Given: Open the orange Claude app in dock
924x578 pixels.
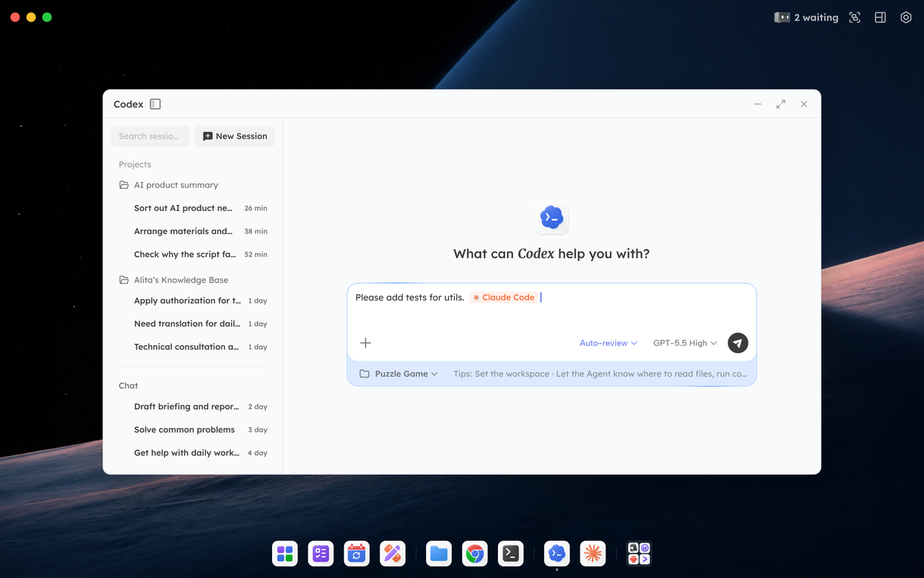Looking at the screenshot, I should (x=593, y=553).
